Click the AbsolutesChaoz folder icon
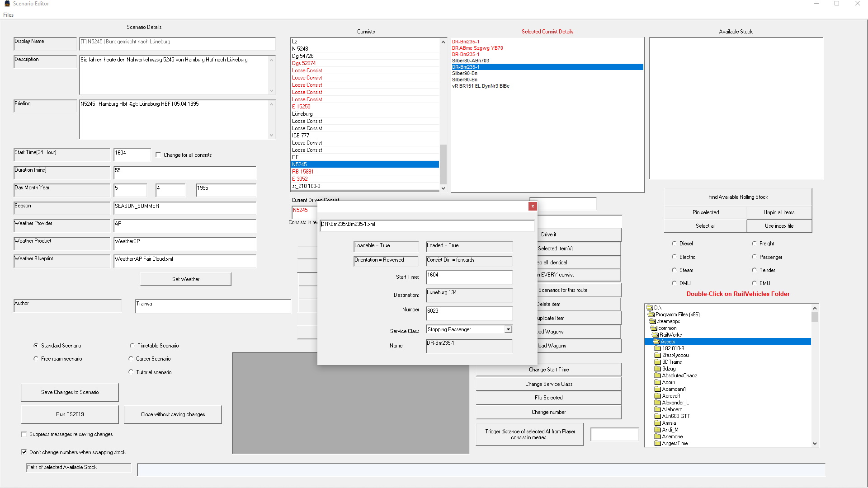 coord(657,375)
